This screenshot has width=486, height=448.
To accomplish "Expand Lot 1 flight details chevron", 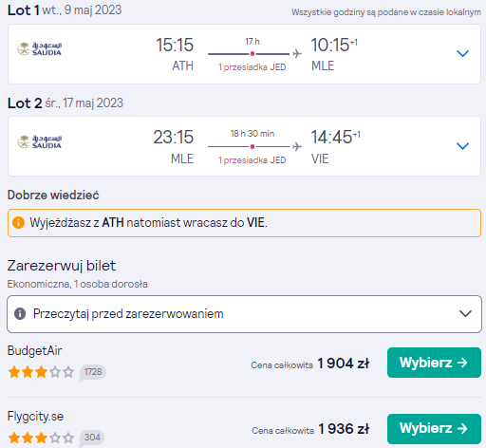I will (462, 53).
